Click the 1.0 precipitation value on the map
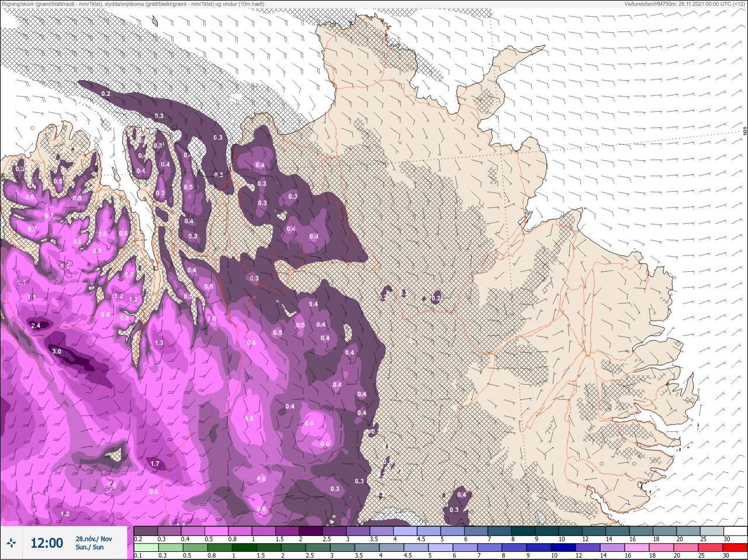Image resolution: width=748 pixels, height=560 pixels. [212, 319]
